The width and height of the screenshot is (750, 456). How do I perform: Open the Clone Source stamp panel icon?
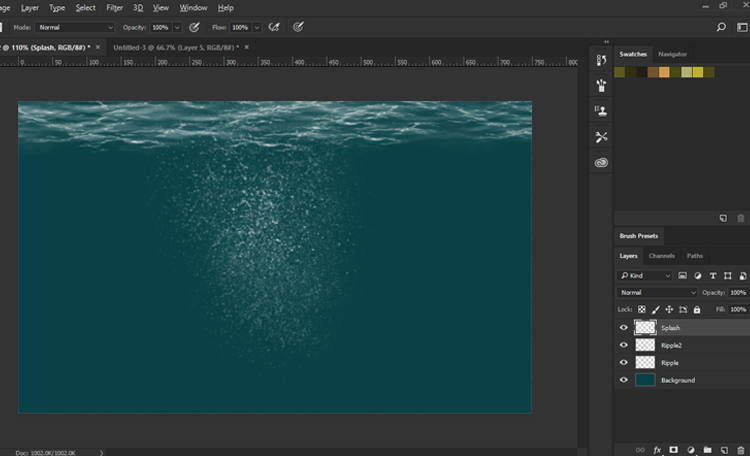(x=601, y=111)
